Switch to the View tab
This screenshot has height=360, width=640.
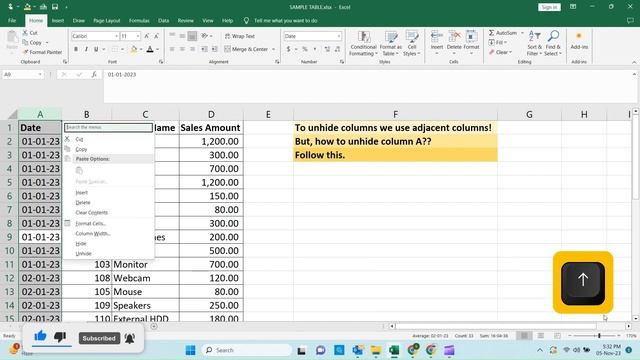click(x=208, y=20)
